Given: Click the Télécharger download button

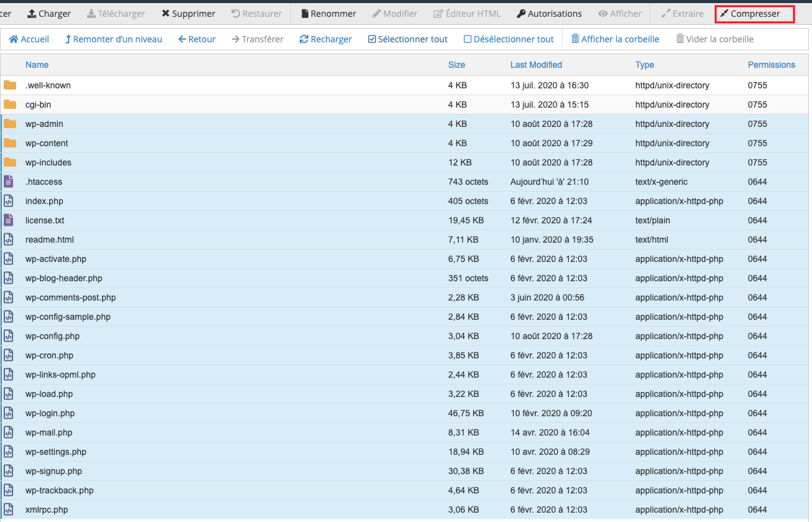Looking at the screenshot, I should click(x=116, y=14).
